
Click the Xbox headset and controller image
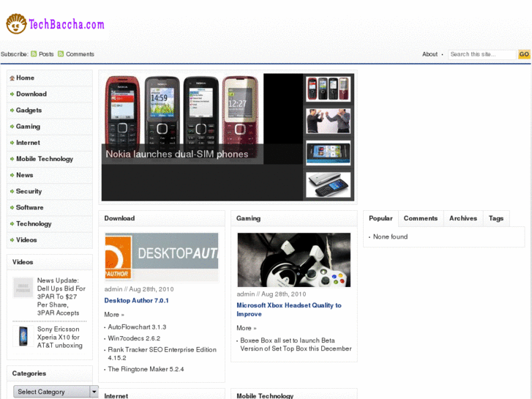tap(294, 260)
